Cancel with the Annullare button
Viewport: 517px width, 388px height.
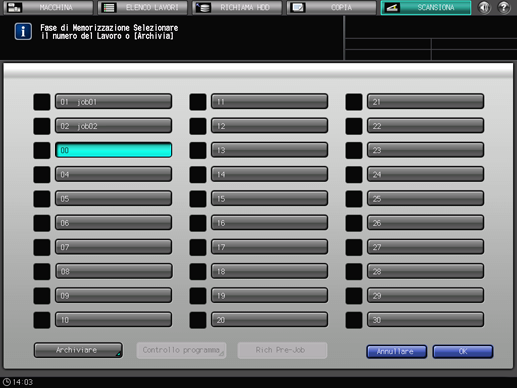point(396,352)
